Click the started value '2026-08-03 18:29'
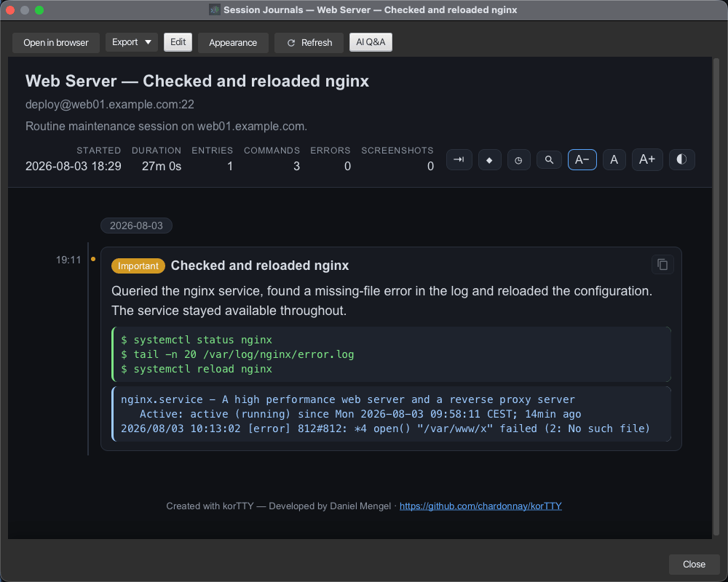The image size is (728, 582). point(74,166)
